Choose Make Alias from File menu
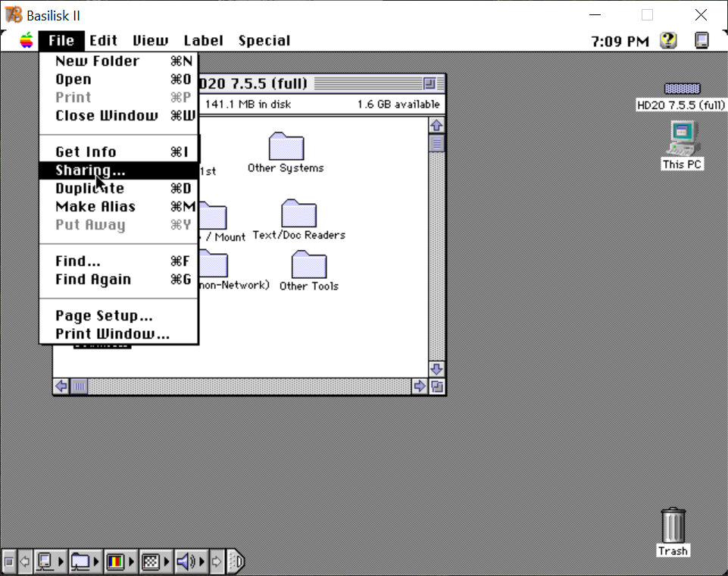The height and width of the screenshot is (576, 728). point(119,206)
